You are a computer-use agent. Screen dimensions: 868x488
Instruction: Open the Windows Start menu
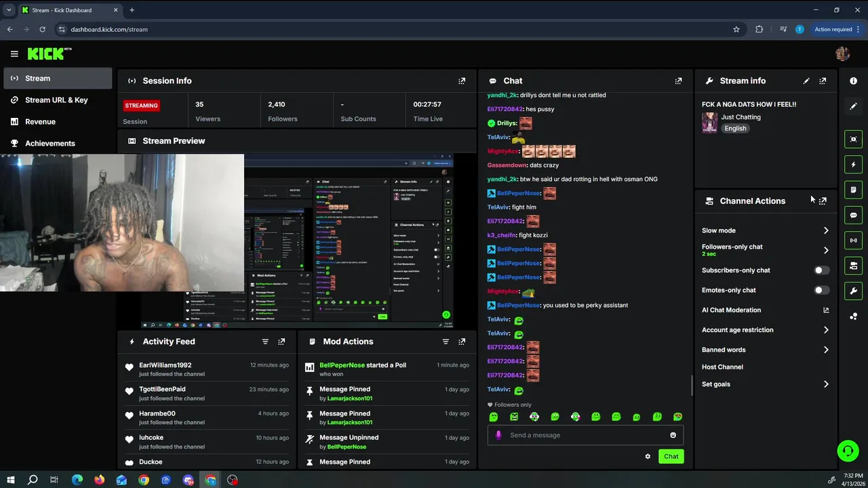click(10, 480)
